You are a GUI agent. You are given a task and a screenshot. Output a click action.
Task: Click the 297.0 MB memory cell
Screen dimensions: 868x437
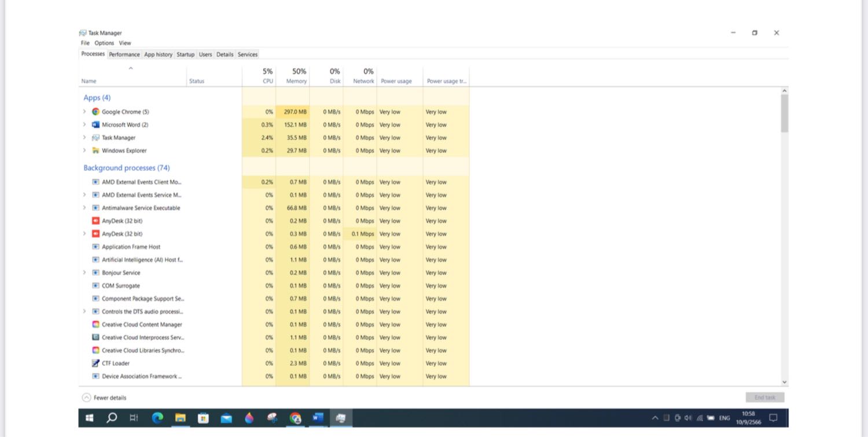tap(293, 112)
